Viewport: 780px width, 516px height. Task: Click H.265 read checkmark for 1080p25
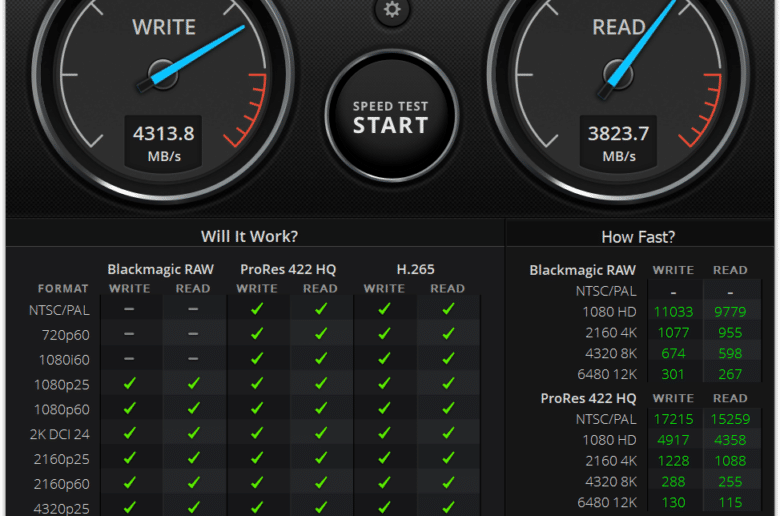click(x=448, y=383)
